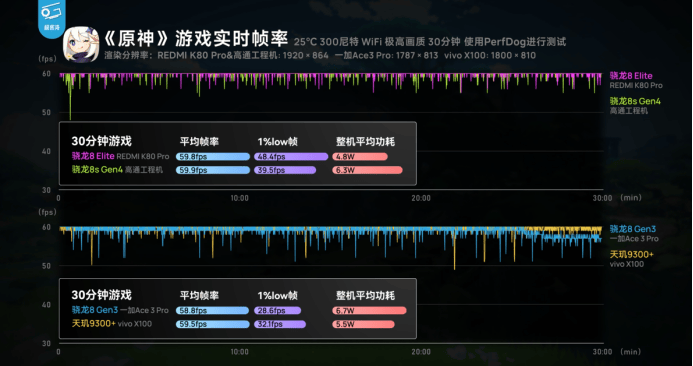Click 1%low帧 column header in lower box

(278, 295)
